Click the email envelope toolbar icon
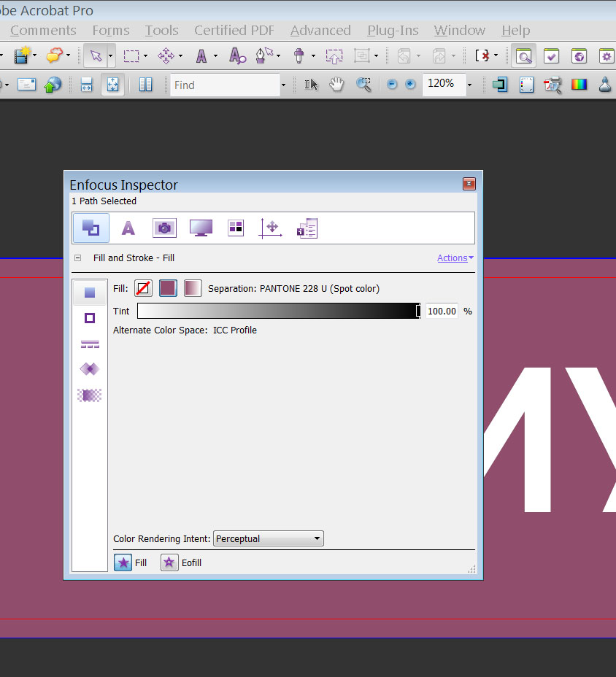Viewport: 616px width, 677px height. [27, 84]
